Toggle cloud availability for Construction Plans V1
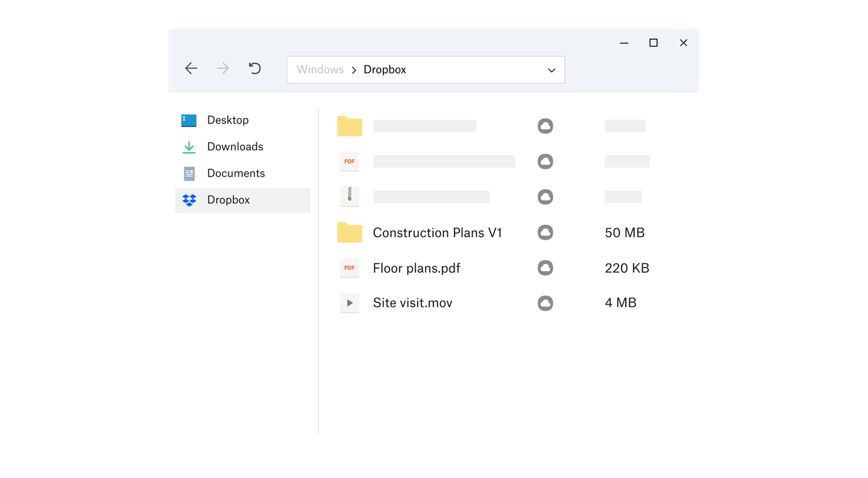The width and height of the screenshot is (868, 478). point(545,232)
